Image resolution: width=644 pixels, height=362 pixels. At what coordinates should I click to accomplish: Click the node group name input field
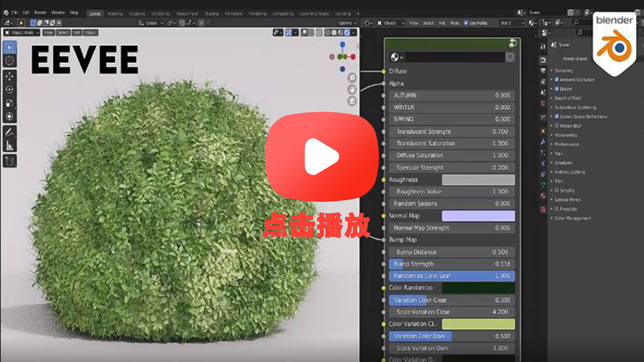pyautogui.click(x=455, y=57)
